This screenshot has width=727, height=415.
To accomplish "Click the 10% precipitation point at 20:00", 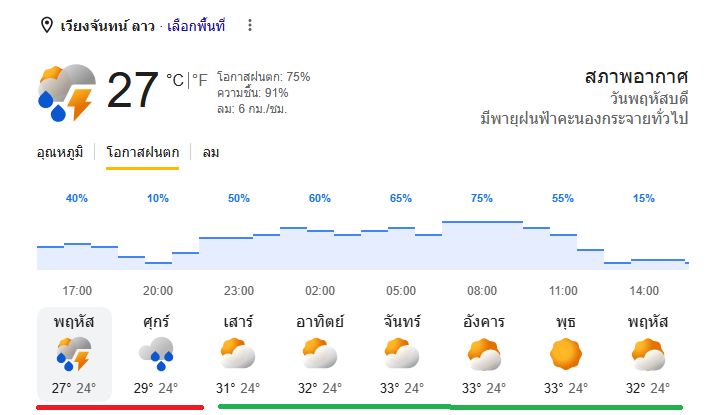I will 158,198.
